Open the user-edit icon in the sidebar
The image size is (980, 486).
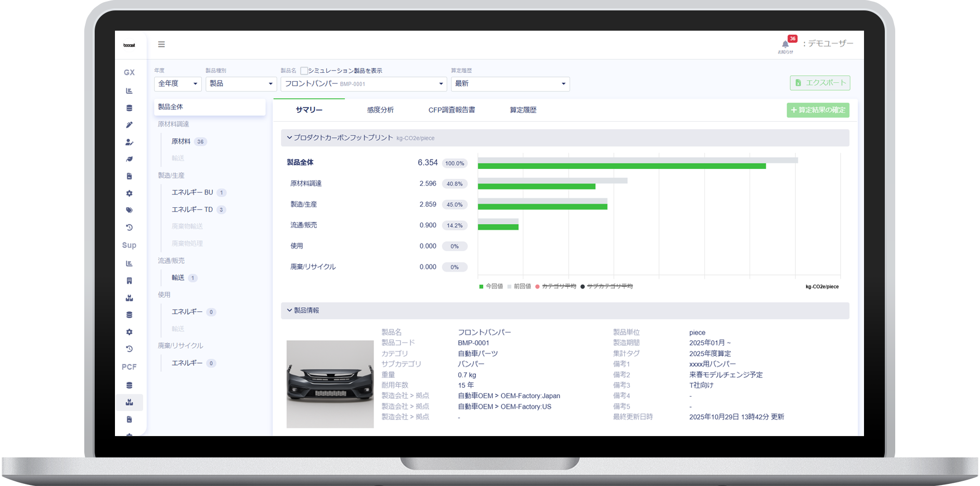(x=129, y=142)
